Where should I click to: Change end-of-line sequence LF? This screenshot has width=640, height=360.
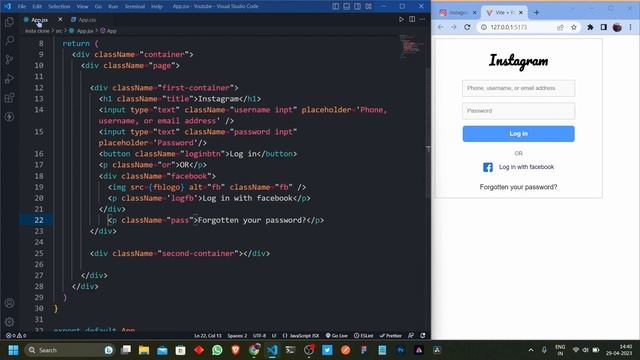(274, 336)
